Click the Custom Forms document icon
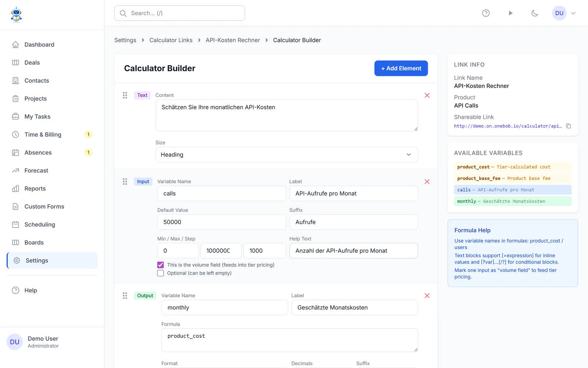This screenshot has width=588, height=368. (15, 207)
